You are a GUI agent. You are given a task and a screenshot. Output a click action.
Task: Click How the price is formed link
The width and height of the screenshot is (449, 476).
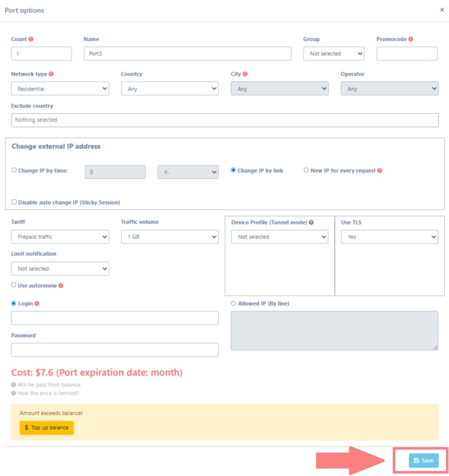coord(48,393)
